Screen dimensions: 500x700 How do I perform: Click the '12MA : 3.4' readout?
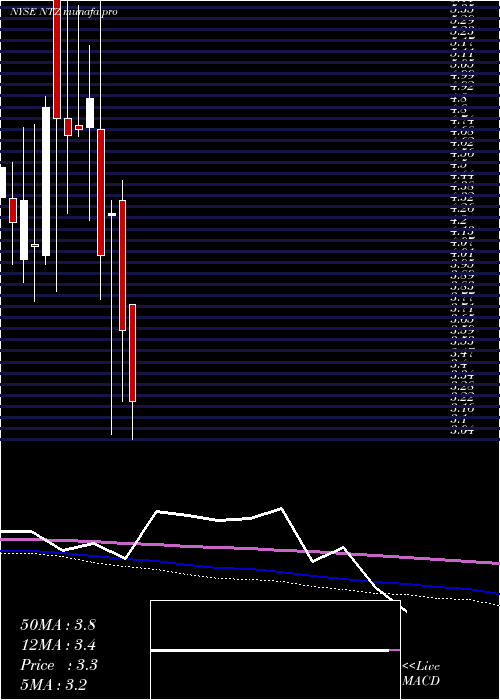tap(58, 645)
